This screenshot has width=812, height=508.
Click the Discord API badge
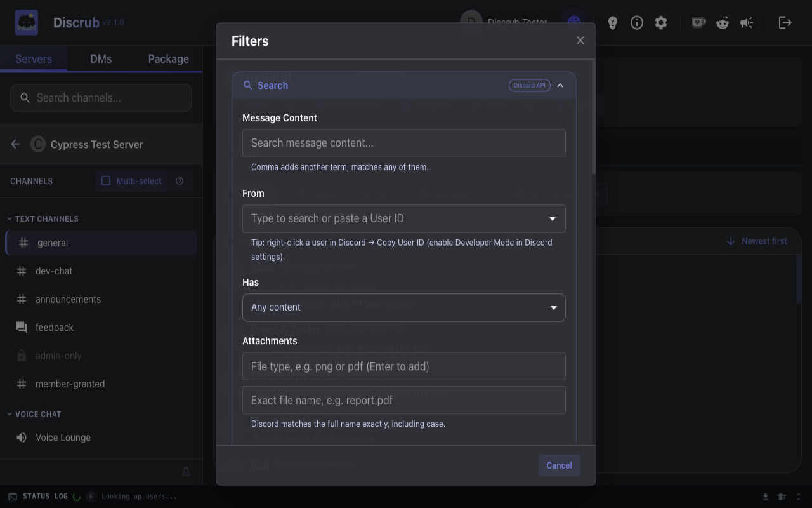tap(529, 85)
